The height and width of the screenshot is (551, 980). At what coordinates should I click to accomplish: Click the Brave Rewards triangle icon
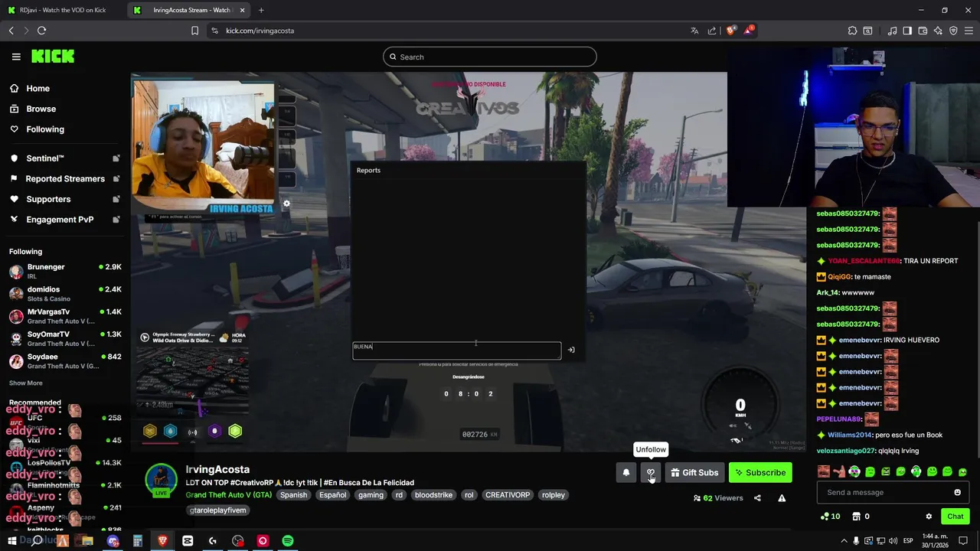point(749,31)
